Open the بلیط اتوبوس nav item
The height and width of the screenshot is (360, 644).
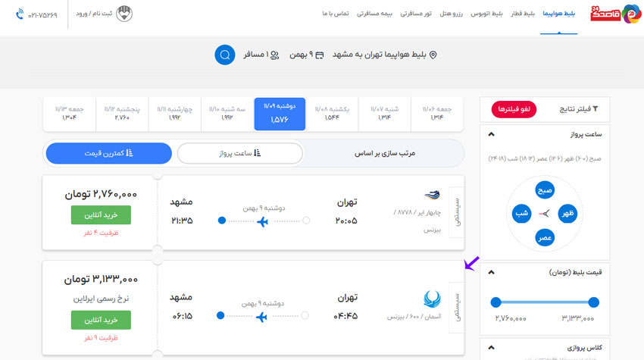pos(486,14)
